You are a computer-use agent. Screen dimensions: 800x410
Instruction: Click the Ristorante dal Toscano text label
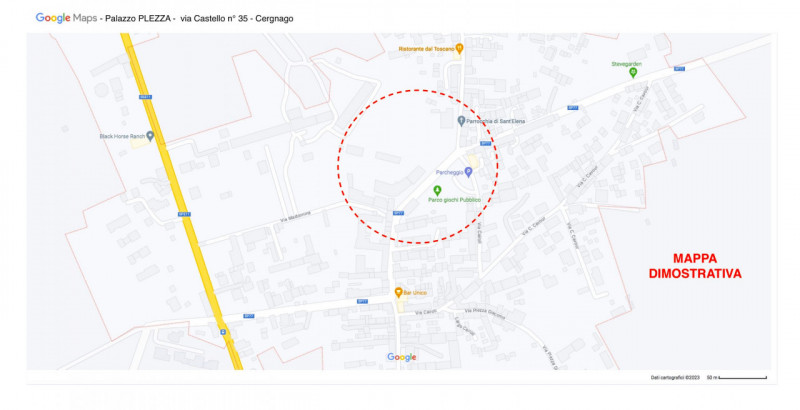point(427,49)
